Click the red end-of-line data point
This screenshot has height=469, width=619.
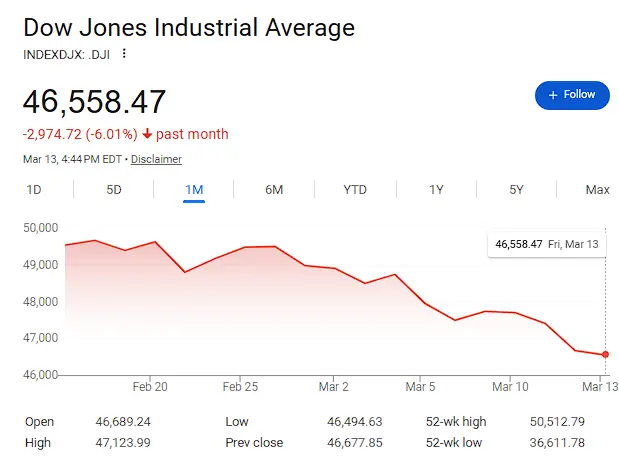[x=605, y=355]
